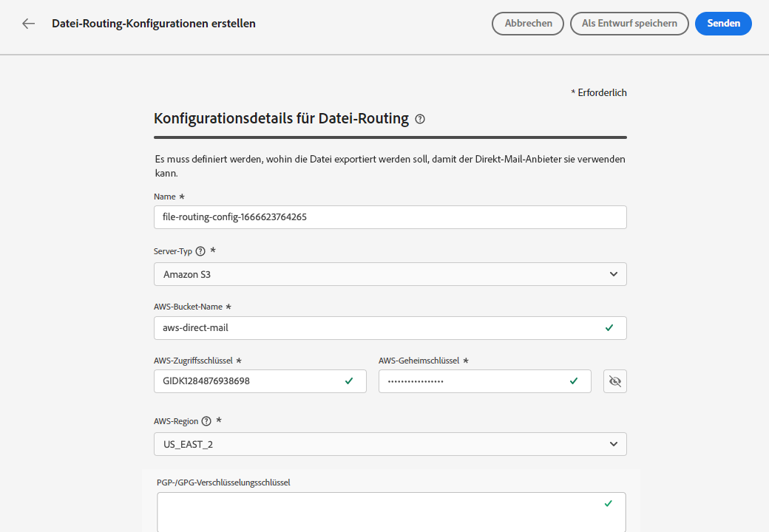Click Server-Typ help question icon
Screen dimensions: 769x532
(x=200, y=251)
